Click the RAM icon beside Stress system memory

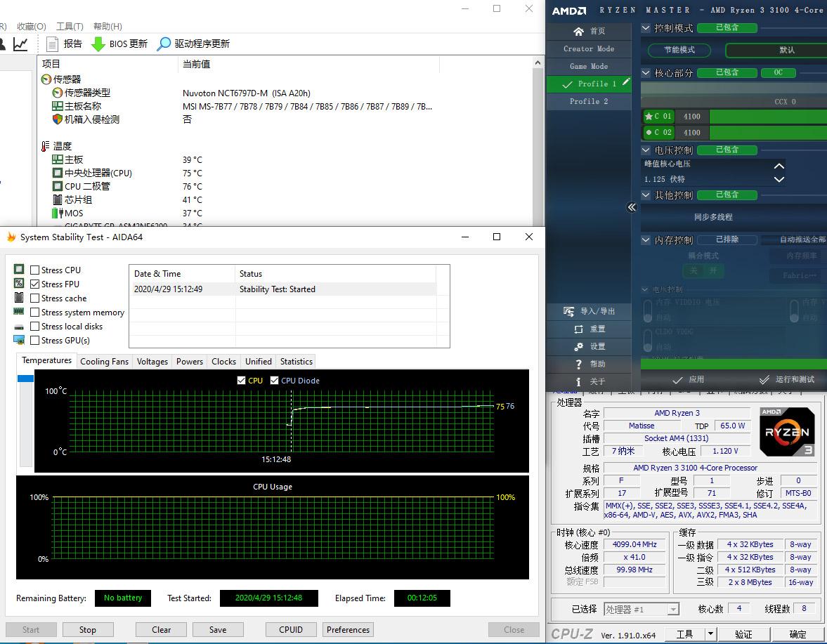(x=19, y=311)
